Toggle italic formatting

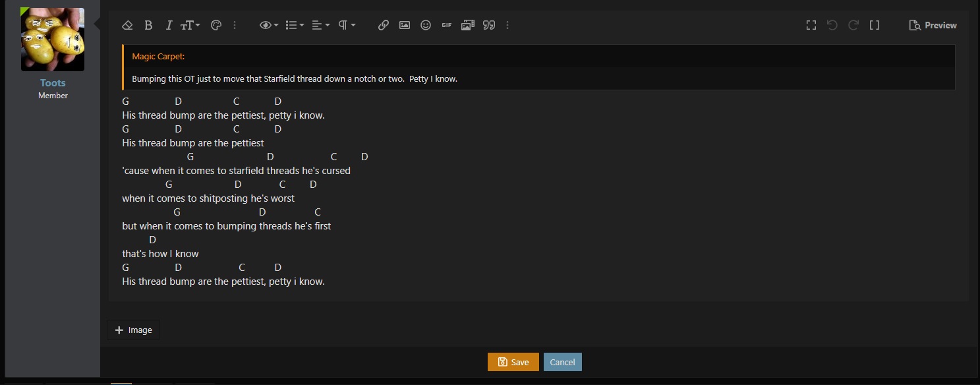tap(169, 25)
